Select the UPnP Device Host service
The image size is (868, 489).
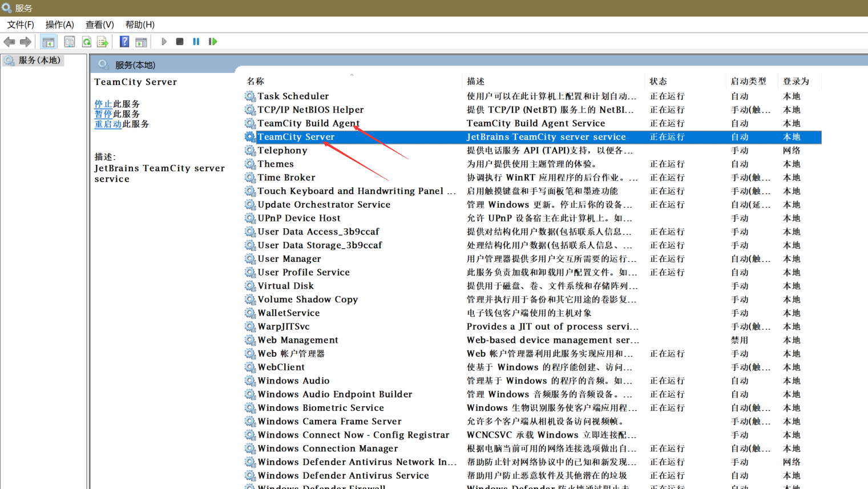click(532, 218)
